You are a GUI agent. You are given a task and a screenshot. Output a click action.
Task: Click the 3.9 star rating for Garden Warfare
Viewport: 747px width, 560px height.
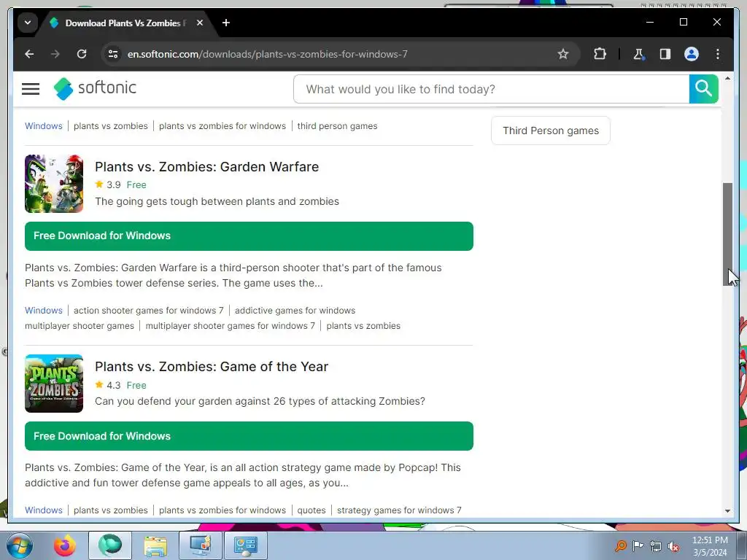click(108, 184)
